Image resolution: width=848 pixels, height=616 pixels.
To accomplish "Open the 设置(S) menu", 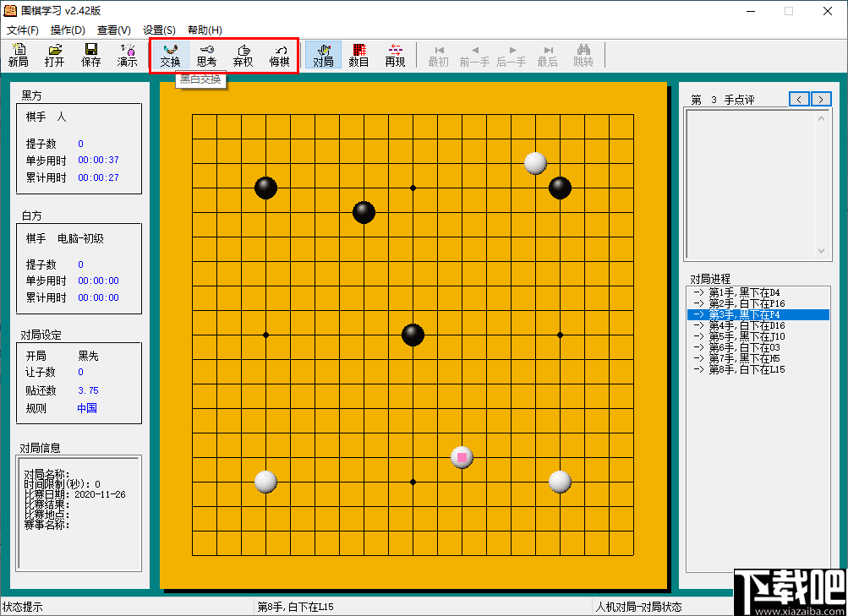I will 160,30.
